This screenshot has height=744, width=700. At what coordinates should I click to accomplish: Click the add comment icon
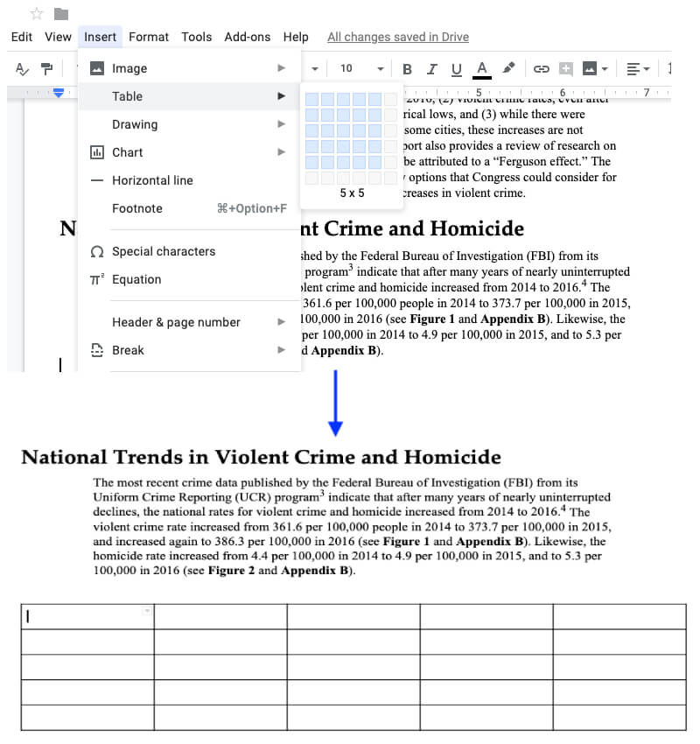pos(566,68)
